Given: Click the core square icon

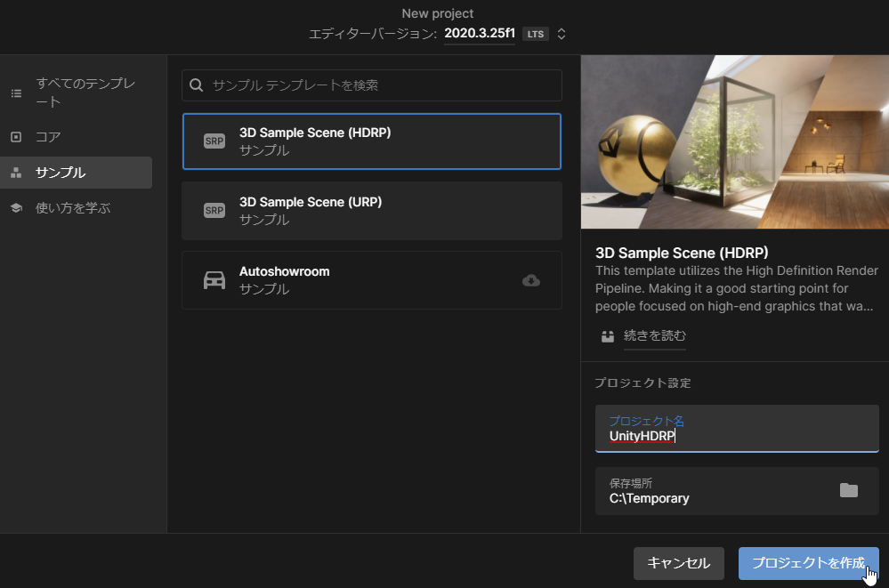Looking at the screenshot, I should 16,137.
